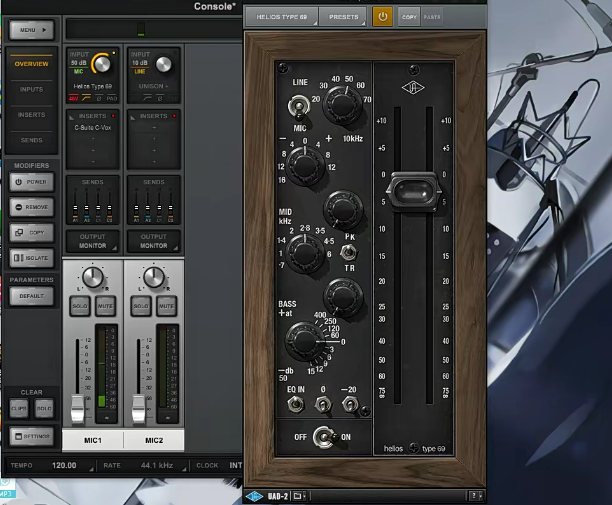This screenshot has width=612, height=505.
Task: Enable the PAD on MIC1 input
Action: (x=112, y=98)
